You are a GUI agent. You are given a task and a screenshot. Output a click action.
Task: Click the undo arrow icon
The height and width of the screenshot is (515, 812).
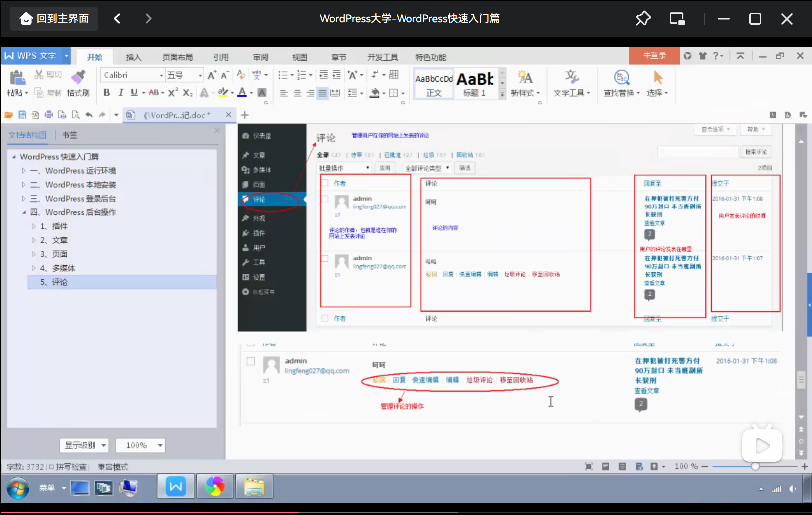(89, 115)
